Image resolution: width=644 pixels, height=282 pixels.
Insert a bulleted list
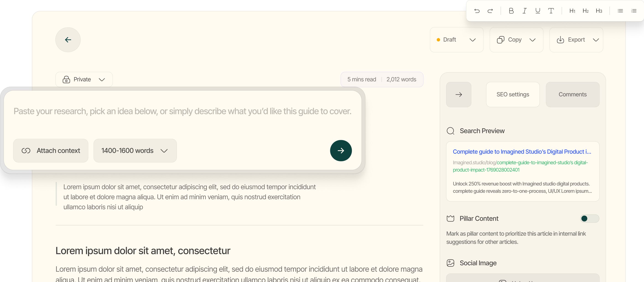coord(620,11)
